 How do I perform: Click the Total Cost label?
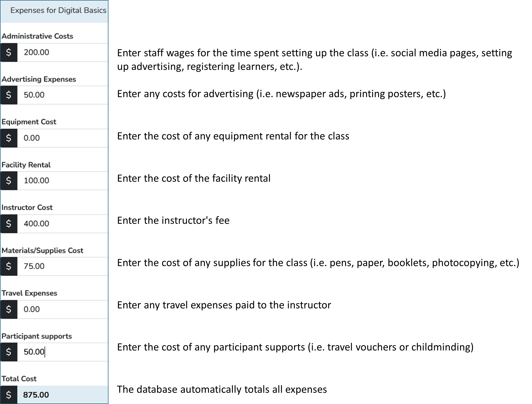19,379
